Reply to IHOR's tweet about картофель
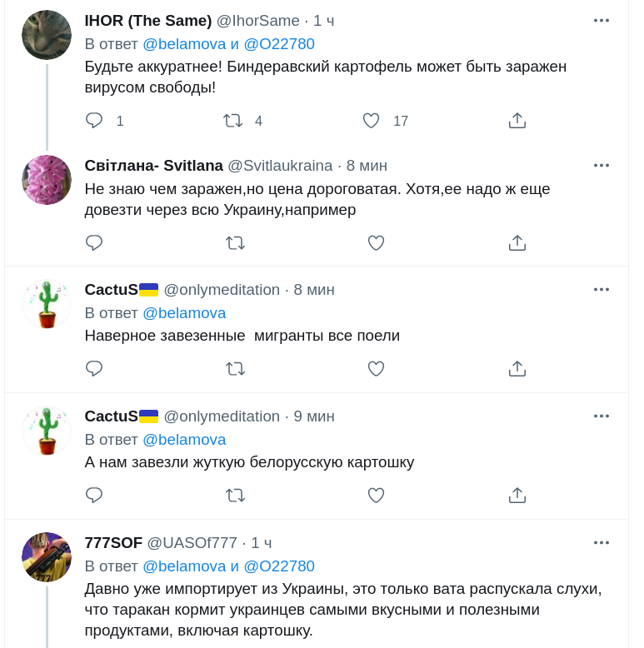This screenshot has height=648, width=644. point(94,121)
